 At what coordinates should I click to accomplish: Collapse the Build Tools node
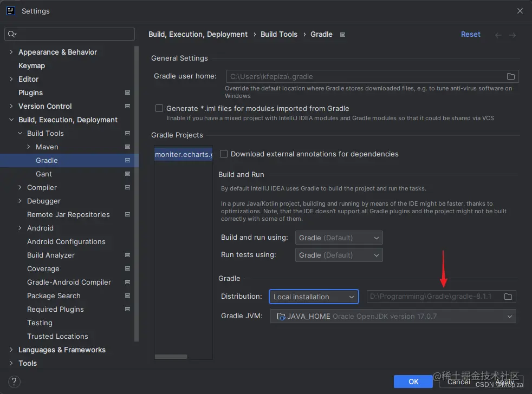20,133
